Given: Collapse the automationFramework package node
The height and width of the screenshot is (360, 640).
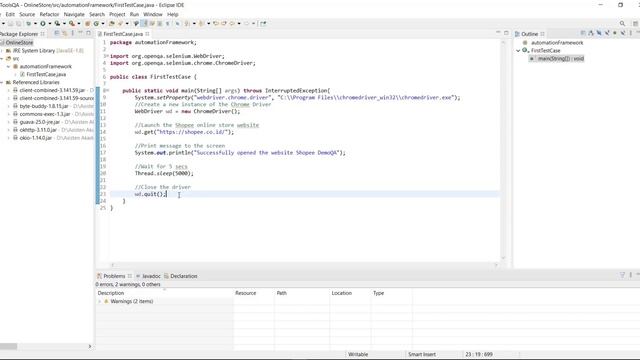Looking at the screenshot, I should tap(8, 67).
